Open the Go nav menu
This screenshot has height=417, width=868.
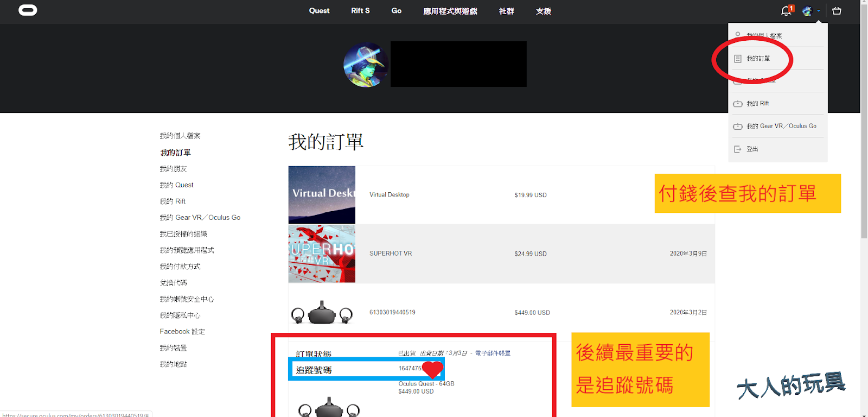coord(397,11)
